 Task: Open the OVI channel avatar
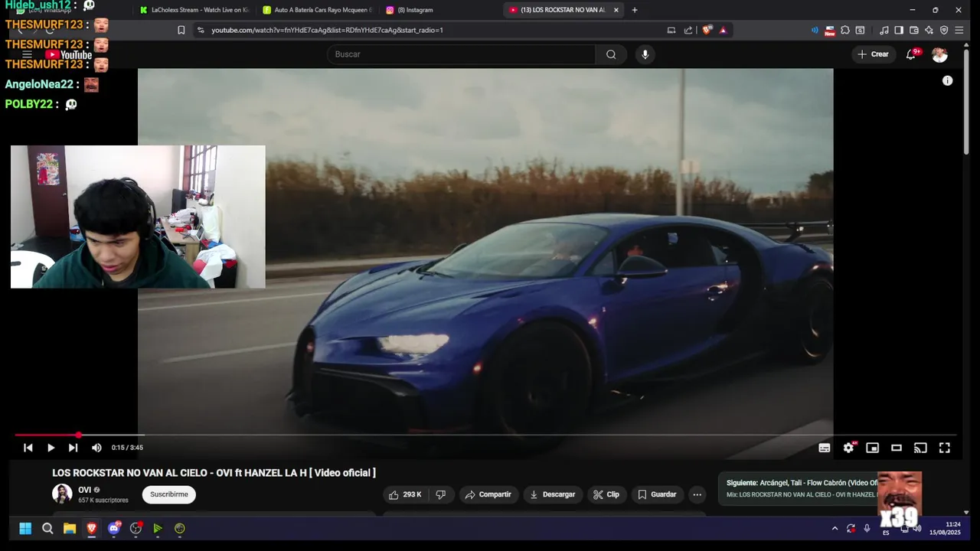pyautogui.click(x=62, y=494)
